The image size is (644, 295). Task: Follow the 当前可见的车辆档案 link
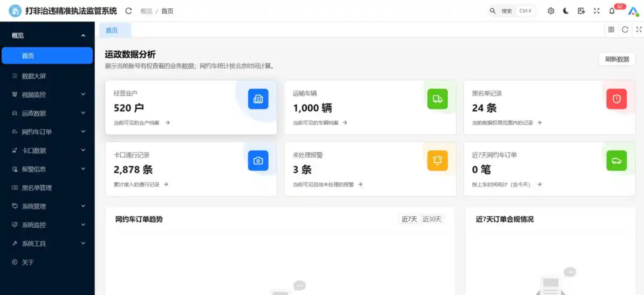pos(320,123)
